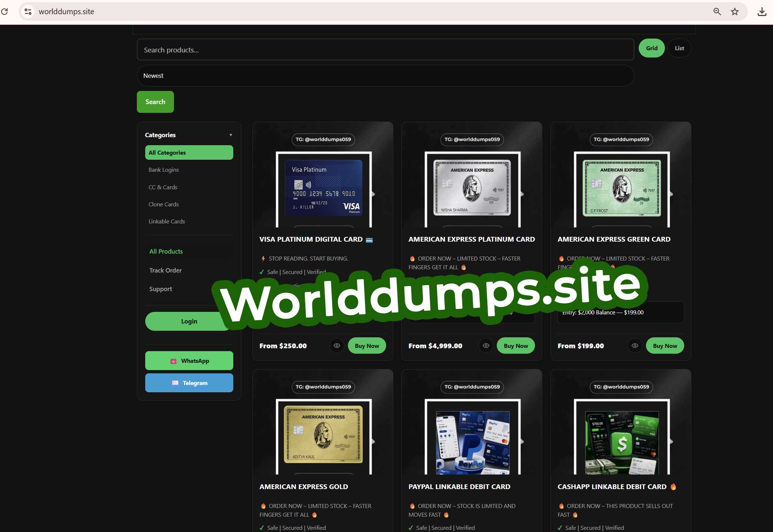The width and height of the screenshot is (773, 532).
Task: Click "ORDER NOW – STOCK IS LIMITED AND MOVES FAST"
Action: click(462, 510)
